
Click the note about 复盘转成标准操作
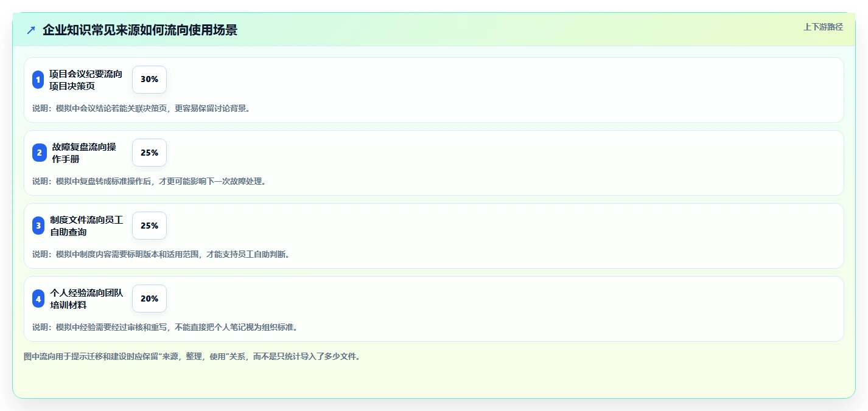149,181
